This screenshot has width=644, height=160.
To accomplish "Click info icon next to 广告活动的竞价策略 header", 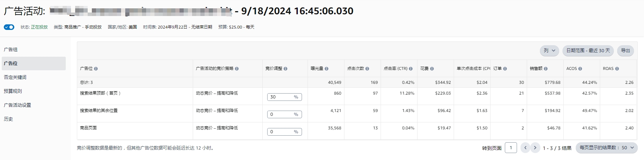I will [x=237, y=69].
